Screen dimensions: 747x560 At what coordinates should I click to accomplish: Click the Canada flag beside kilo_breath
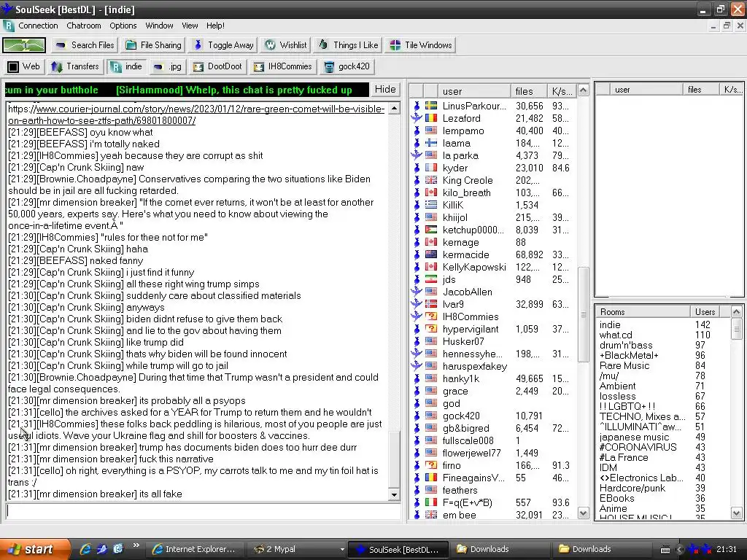coord(430,192)
